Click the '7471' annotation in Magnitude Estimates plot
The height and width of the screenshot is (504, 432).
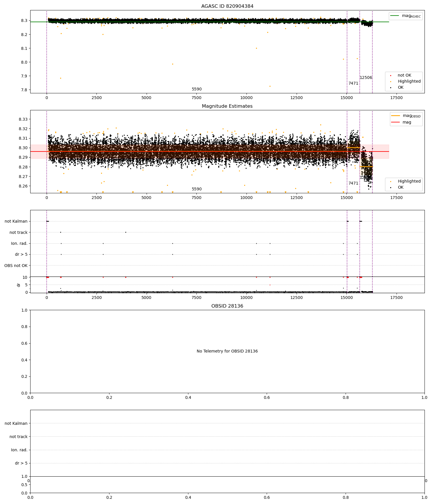coord(353,183)
